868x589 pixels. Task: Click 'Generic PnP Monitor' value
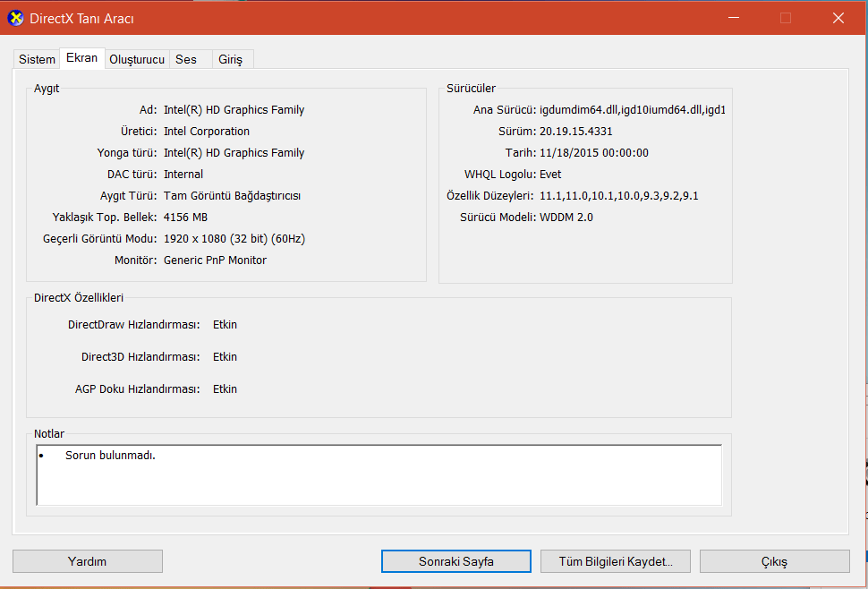pyautogui.click(x=216, y=260)
